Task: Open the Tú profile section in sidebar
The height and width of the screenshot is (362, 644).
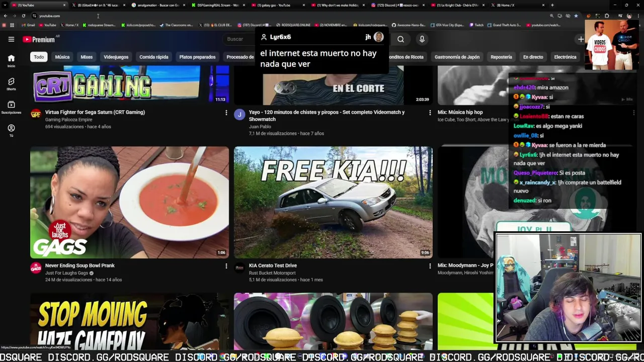Action: click(x=11, y=130)
